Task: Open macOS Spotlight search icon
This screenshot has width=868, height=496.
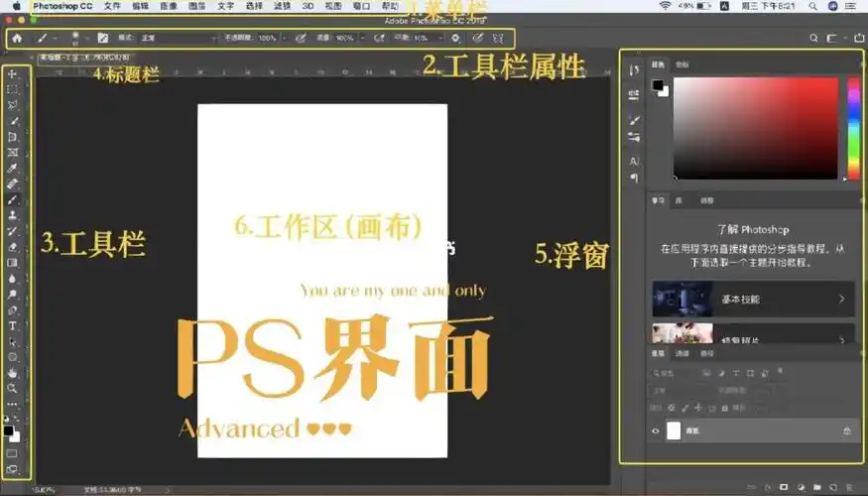Action: click(812, 6)
